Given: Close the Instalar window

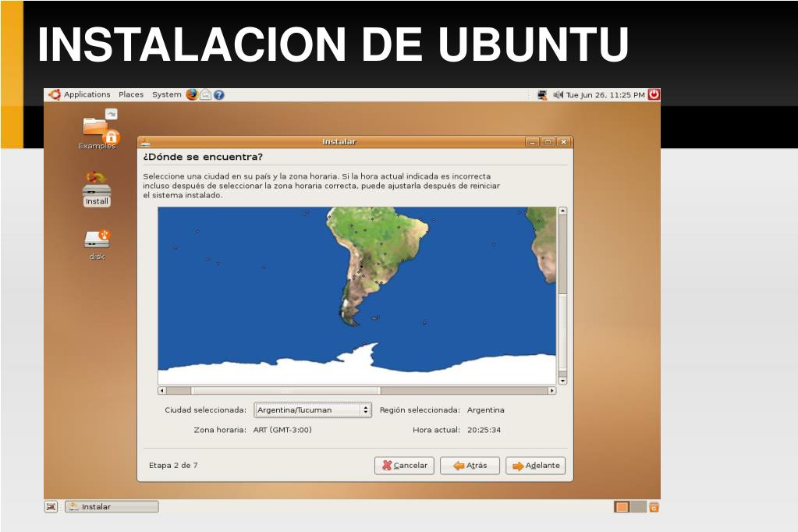Looking at the screenshot, I should tap(564, 142).
